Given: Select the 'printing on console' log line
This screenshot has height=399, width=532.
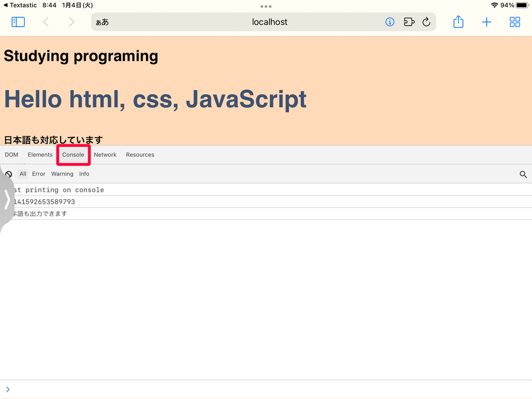Looking at the screenshot, I should click(266, 190).
